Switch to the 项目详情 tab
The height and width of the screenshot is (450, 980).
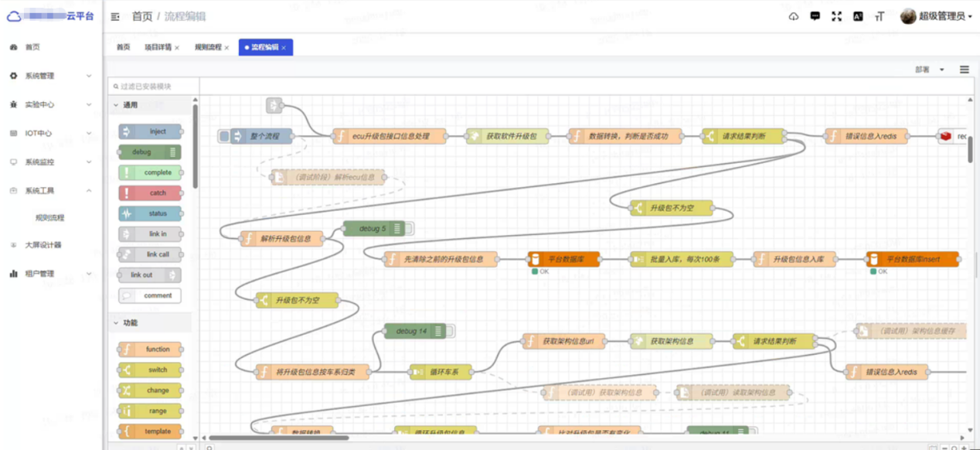pos(158,47)
